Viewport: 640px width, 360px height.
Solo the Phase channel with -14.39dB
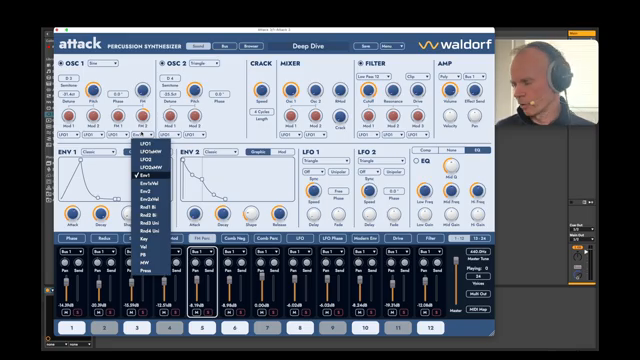[77, 312]
